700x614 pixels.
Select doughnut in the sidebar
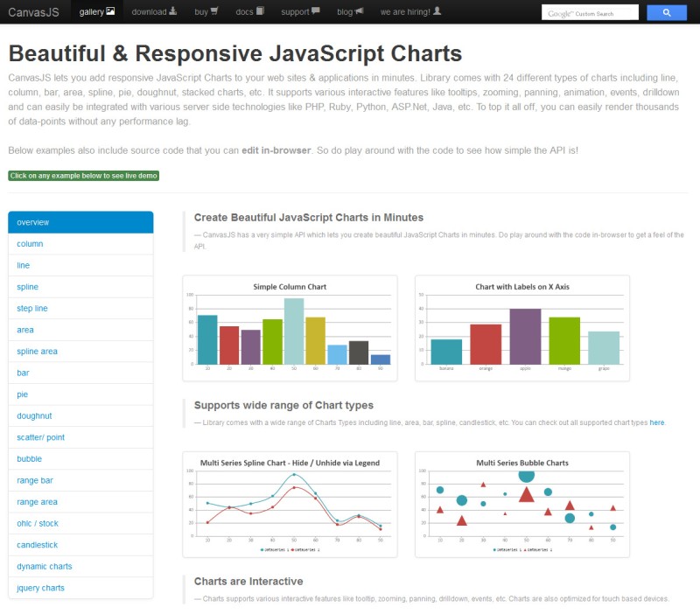[80, 415]
